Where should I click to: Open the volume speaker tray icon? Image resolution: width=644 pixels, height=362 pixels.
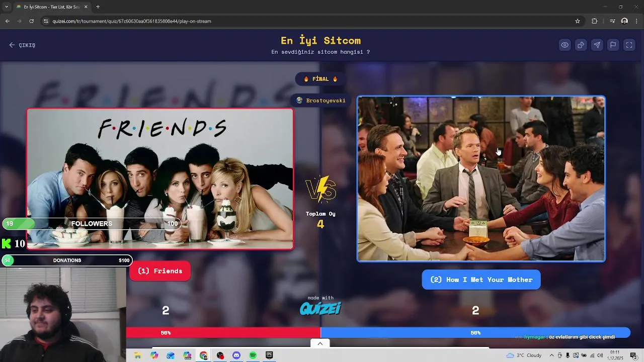(x=599, y=355)
